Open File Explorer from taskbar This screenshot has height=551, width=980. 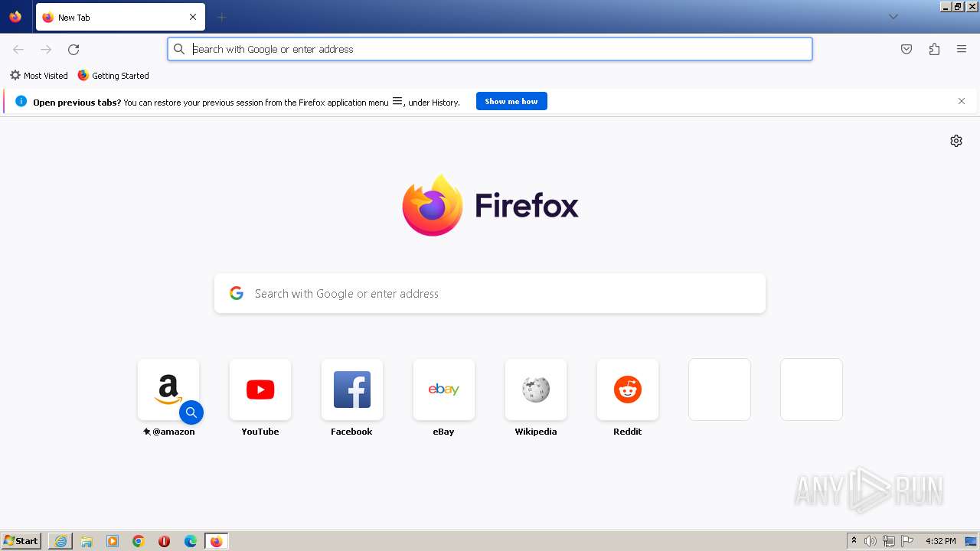pos(87,541)
